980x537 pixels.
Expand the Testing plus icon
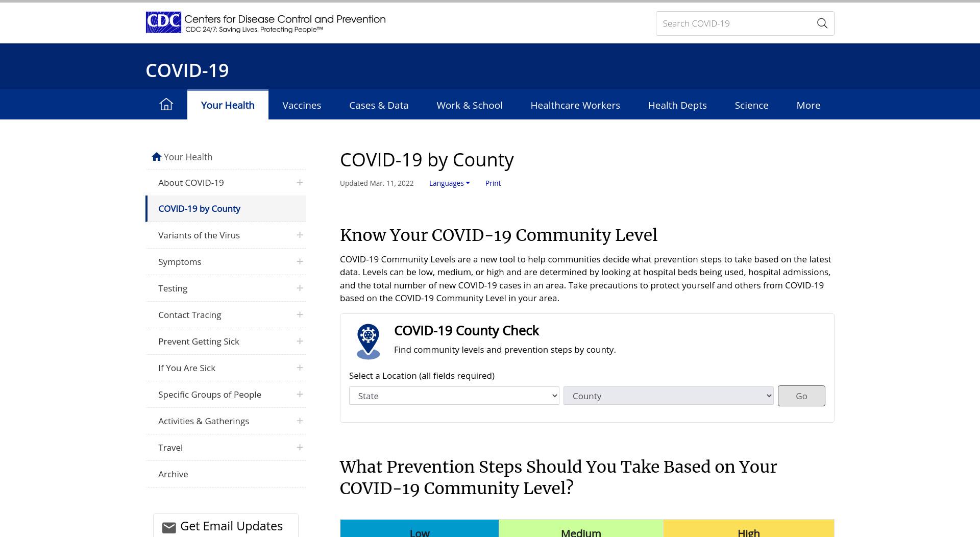[x=300, y=288]
